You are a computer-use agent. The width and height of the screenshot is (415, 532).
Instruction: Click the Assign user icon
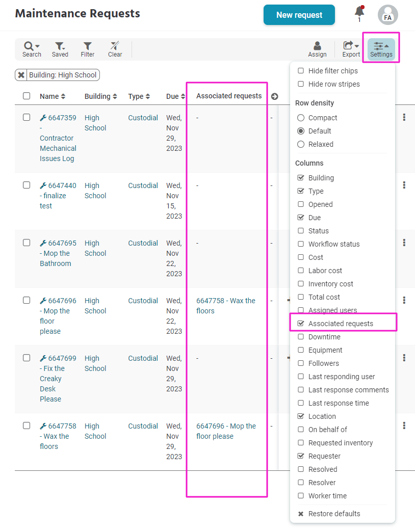coord(317,49)
